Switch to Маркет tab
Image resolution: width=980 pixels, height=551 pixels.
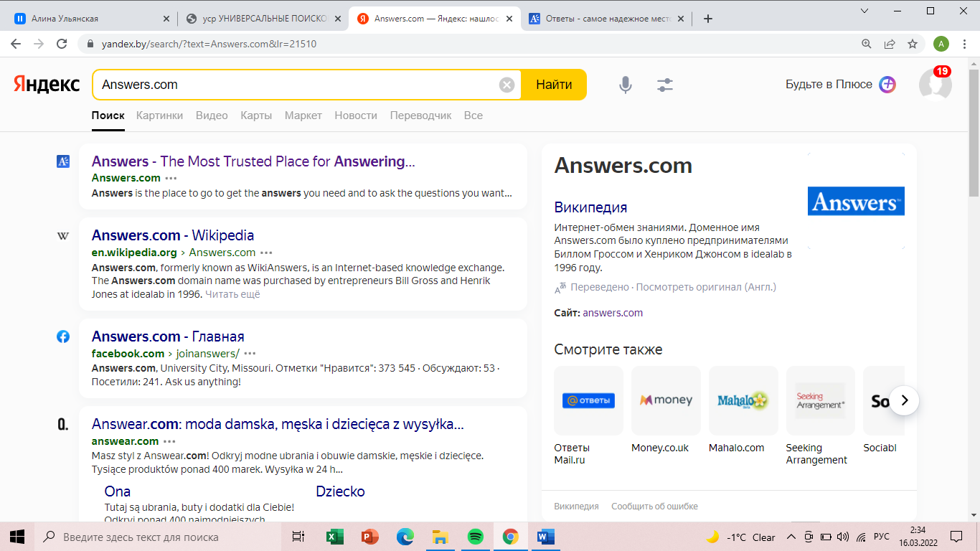[x=303, y=116]
